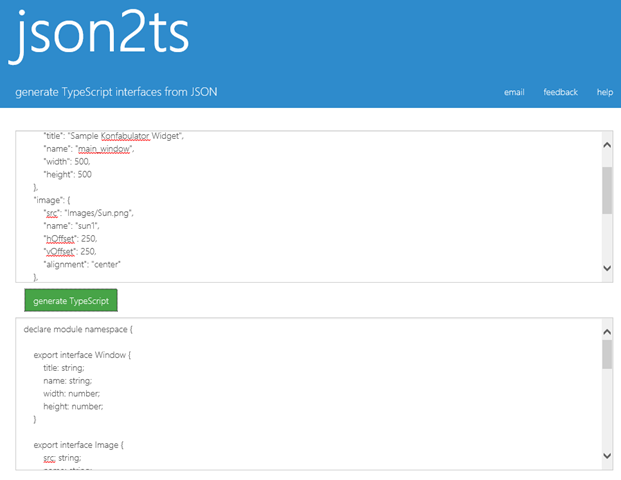Image resolution: width=621 pixels, height=480 pixels.
Task: Click the "vOffset": 250 line
Action: click(70, 251)
